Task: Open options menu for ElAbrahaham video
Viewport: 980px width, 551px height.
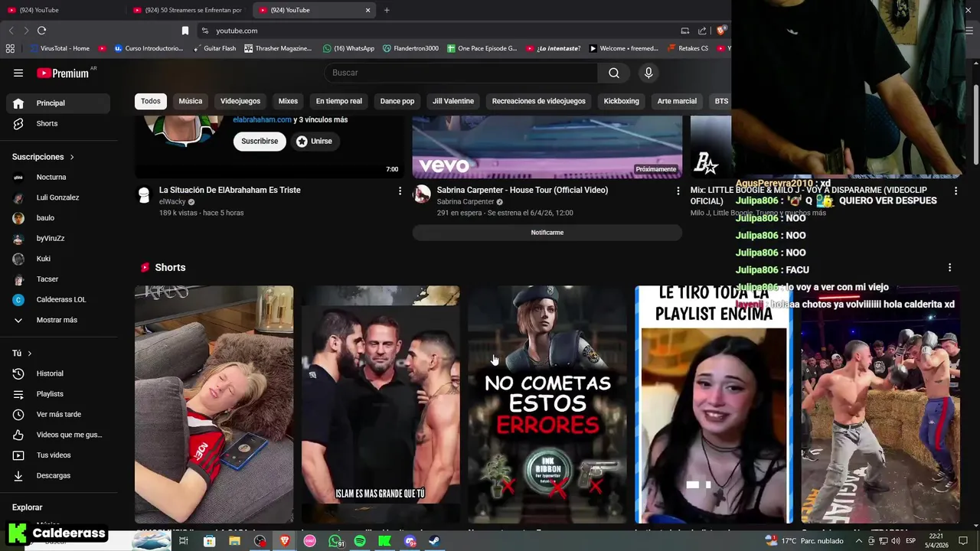Action: [400, 191]
